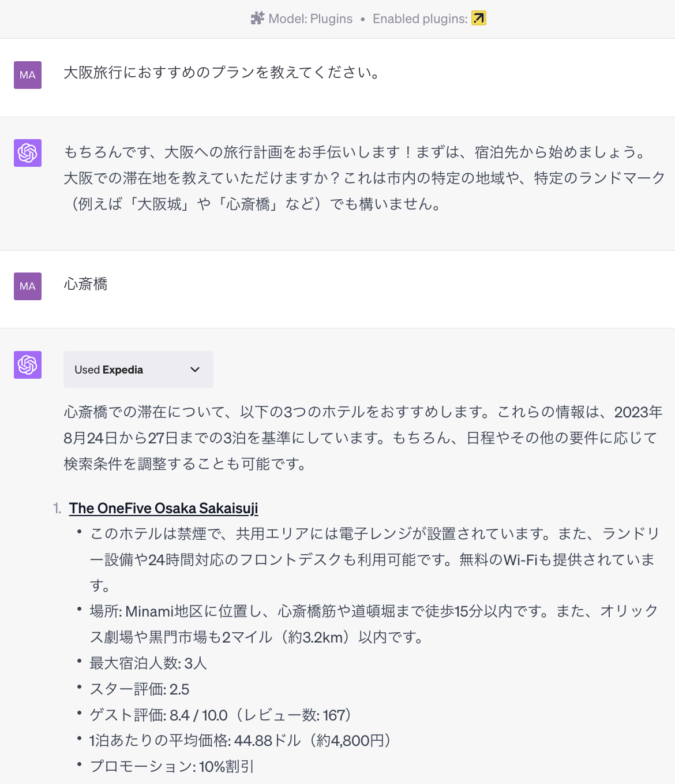The width and height of the screenshot is (675, 784).
Task: Click the chevron arrow in the Used Expedia box
Action: (195, 369)
